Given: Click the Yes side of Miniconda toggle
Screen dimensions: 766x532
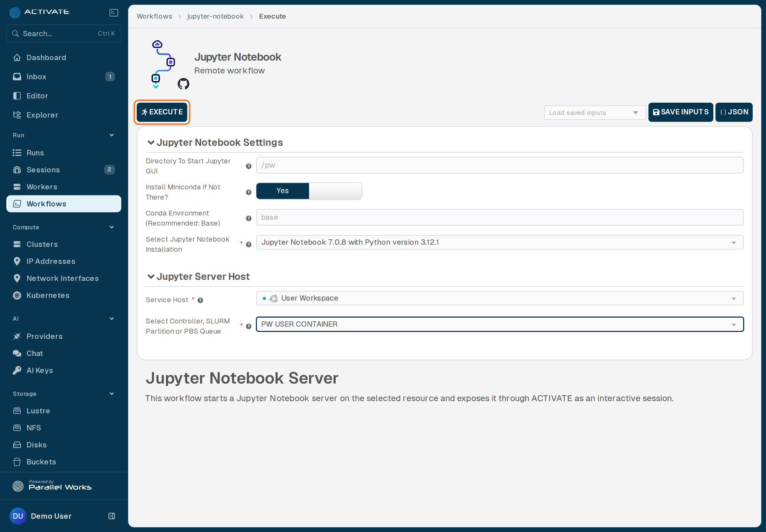Looking at the screenshot, I should tap(283, 191).
